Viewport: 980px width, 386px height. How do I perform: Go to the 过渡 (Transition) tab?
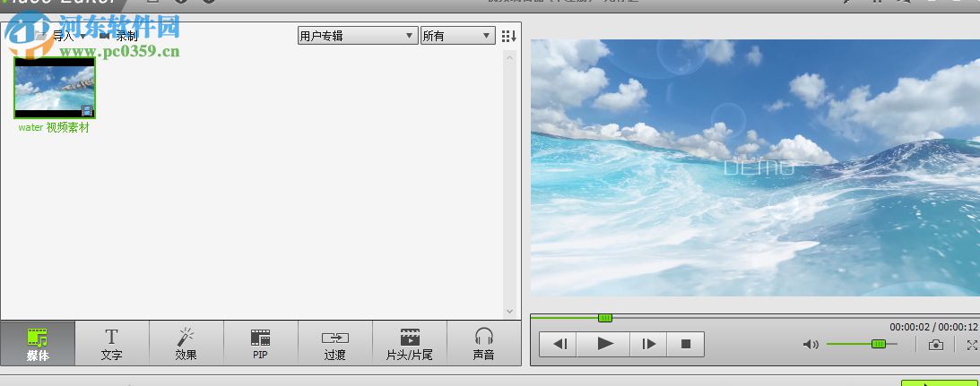coord(335,343)
